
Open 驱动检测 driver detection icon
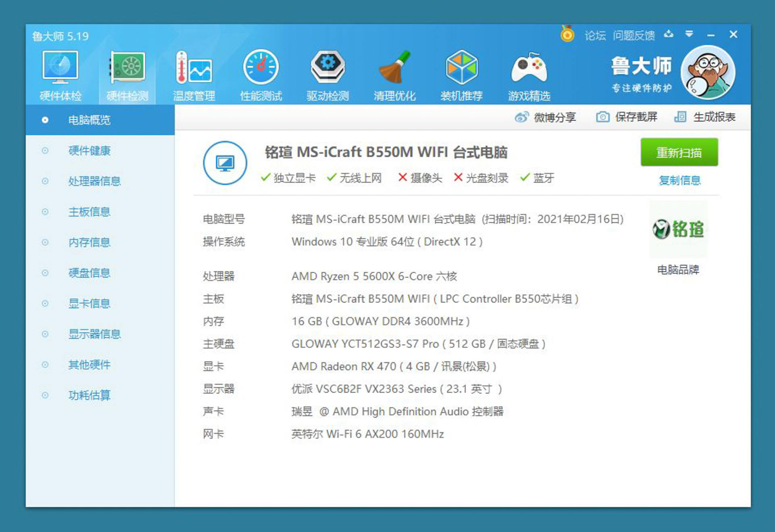327,67
